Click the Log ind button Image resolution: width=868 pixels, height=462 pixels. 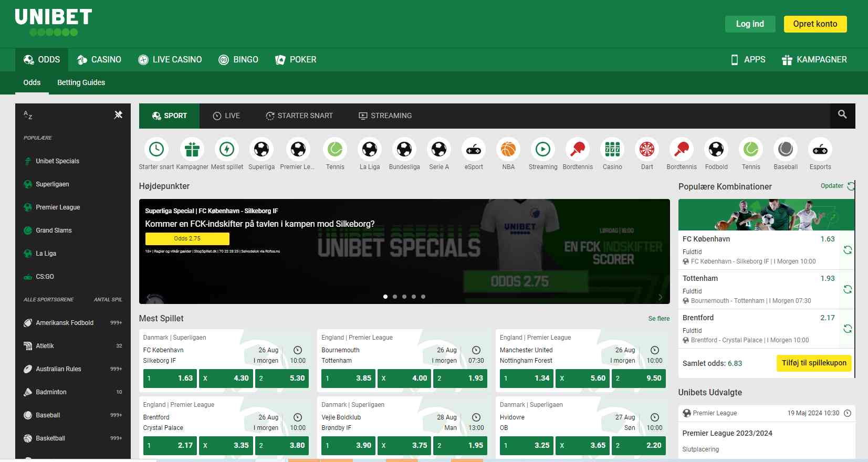pyautogui.click(x=750, y=24)
